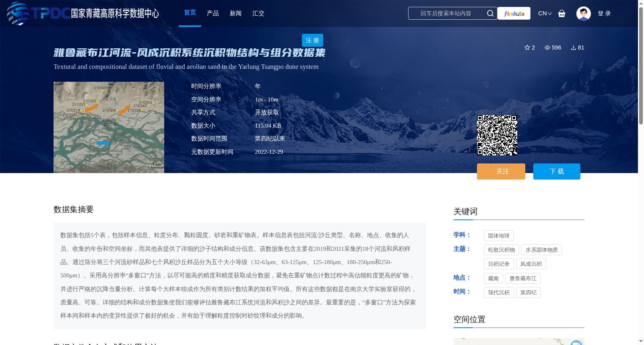Image resolution: width=644 pixels, height=345 pixels.
Task: Open the 新闻 menu item
Action: point(235,13)
